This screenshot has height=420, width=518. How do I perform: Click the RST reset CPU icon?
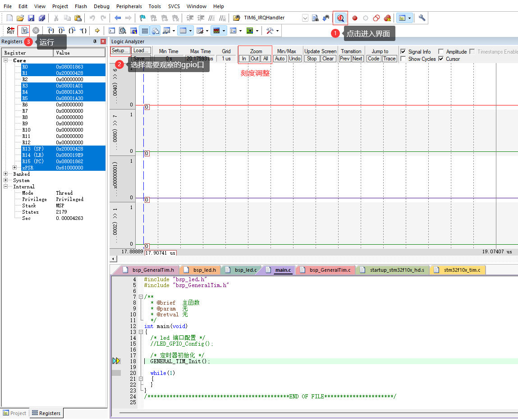pyautogui.click(x=10, y=31)
